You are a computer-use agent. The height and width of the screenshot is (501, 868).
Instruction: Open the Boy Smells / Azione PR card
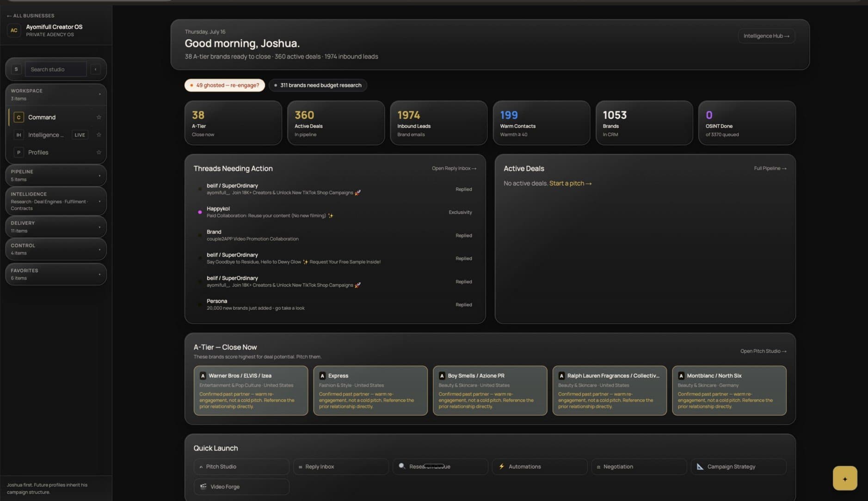[x=490, y=391]
